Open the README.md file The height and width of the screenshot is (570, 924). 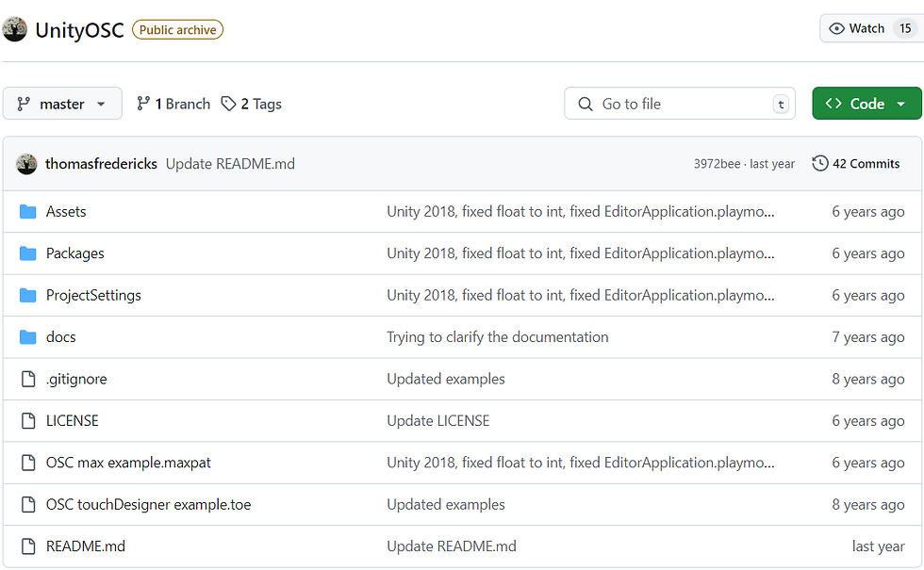(86, 546)
